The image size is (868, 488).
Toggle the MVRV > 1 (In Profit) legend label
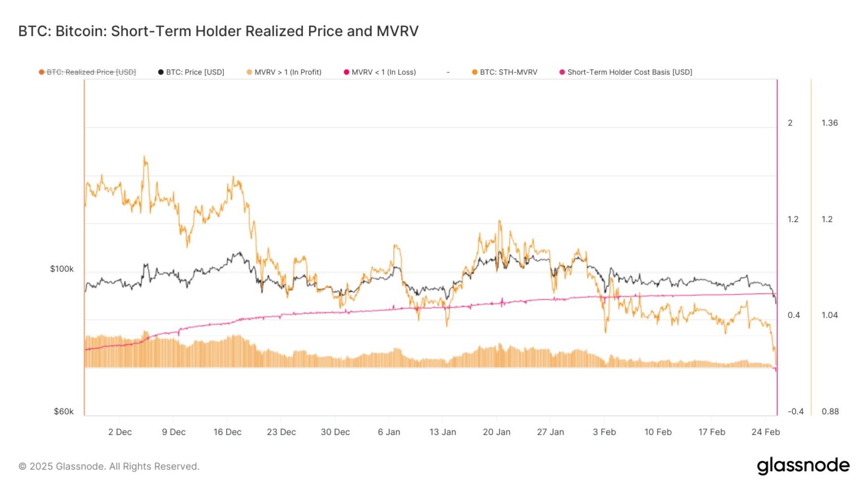(x=288, y=72)
